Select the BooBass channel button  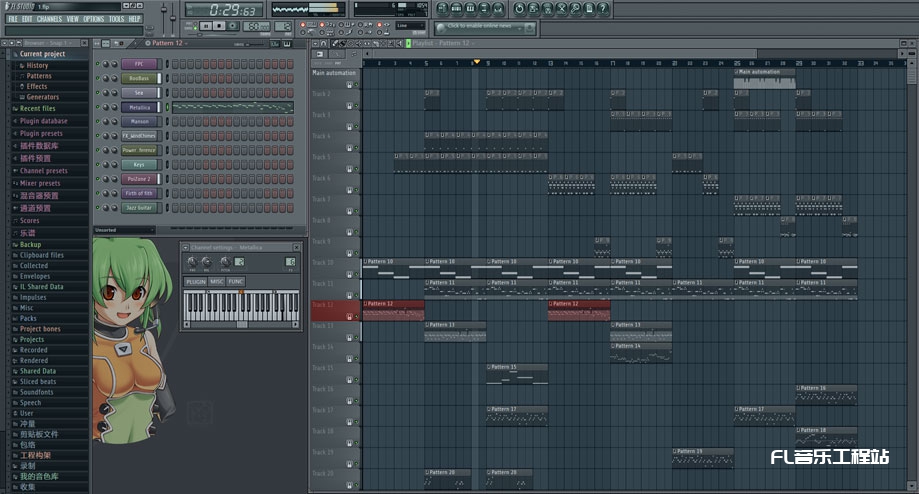click(139, 79)
